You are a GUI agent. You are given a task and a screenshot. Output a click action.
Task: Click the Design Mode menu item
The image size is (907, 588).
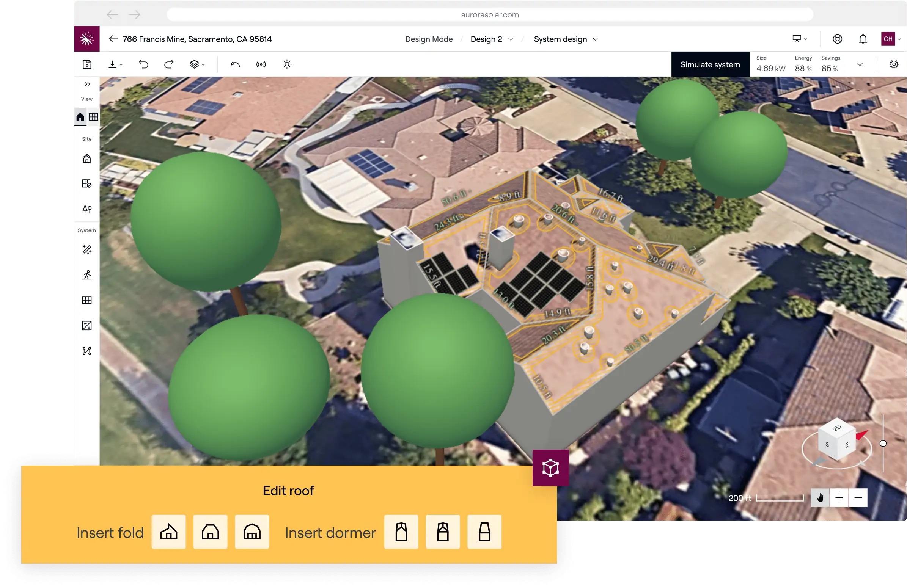(x=429, y=39)
